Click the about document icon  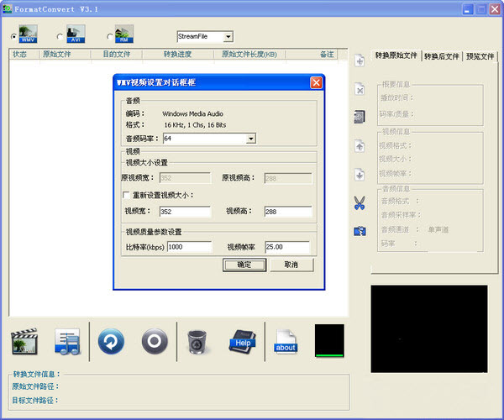coord(286,342)
